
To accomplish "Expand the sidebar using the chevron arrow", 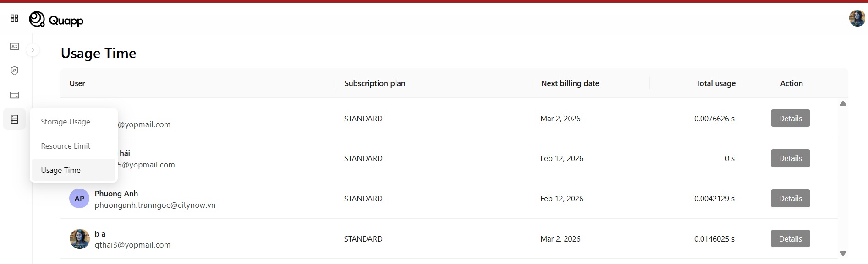I will [33, 50].
